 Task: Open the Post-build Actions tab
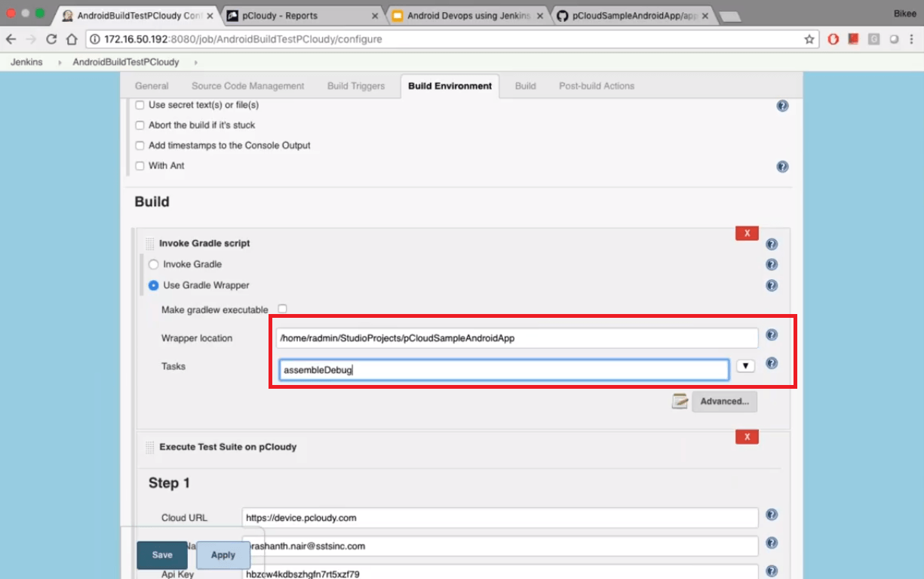597,86
